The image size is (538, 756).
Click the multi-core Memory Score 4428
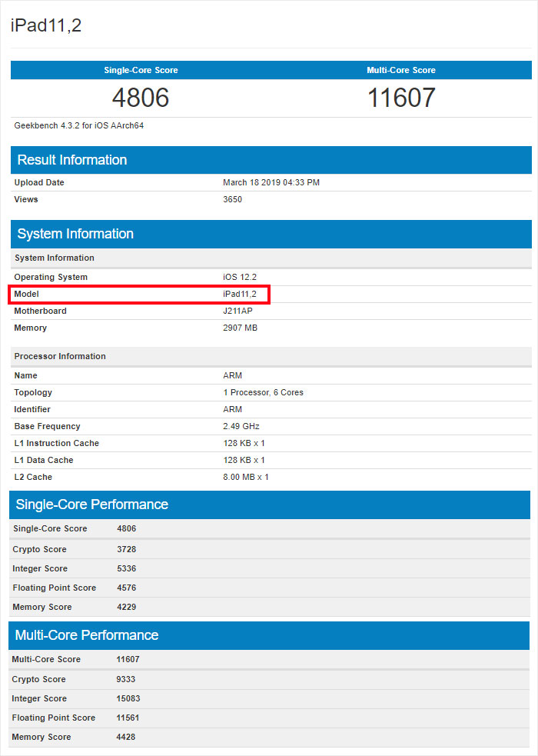[126, 737]
